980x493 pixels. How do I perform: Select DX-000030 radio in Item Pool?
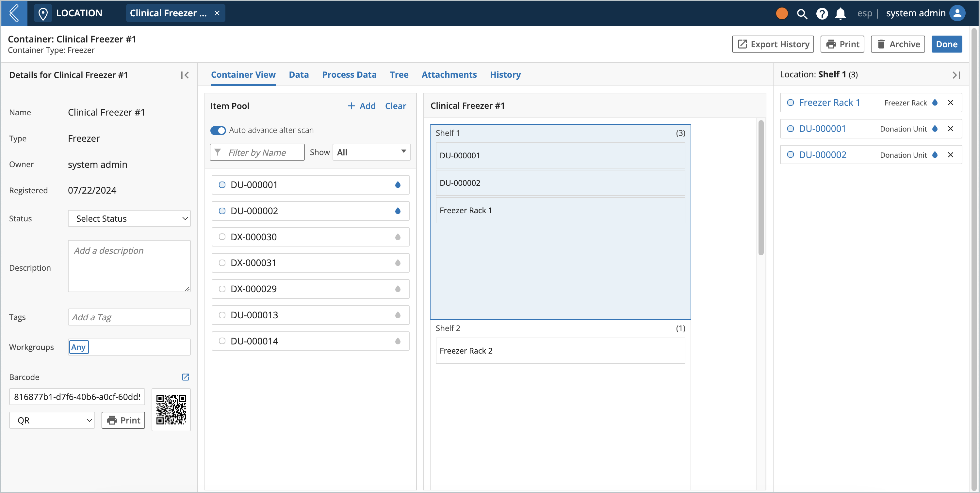(222, 237)
